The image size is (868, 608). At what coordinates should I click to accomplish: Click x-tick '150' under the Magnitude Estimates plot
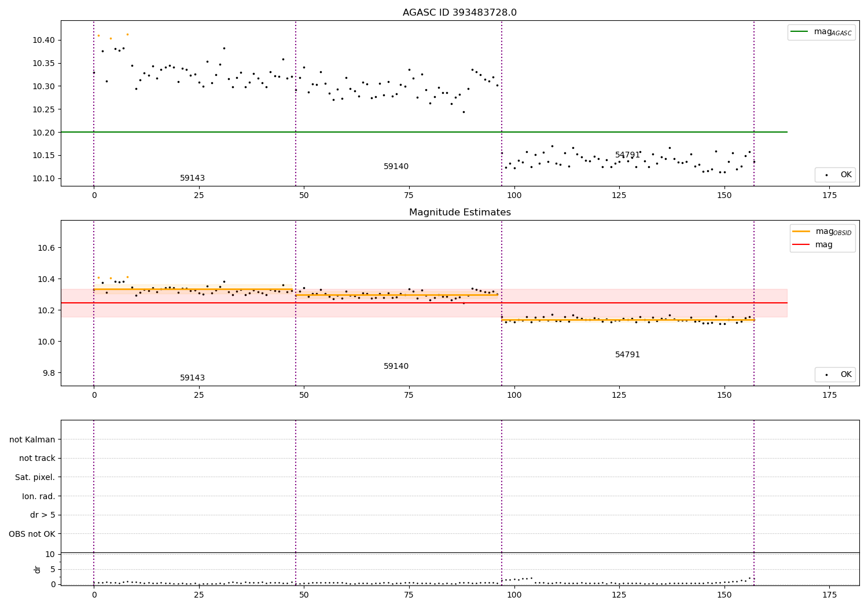724,395
